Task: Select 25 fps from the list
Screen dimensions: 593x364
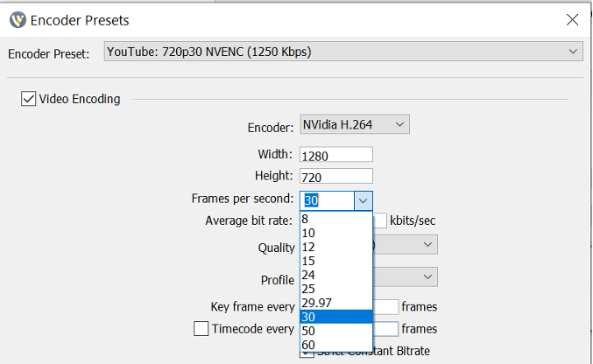Action: pos(335,289)
